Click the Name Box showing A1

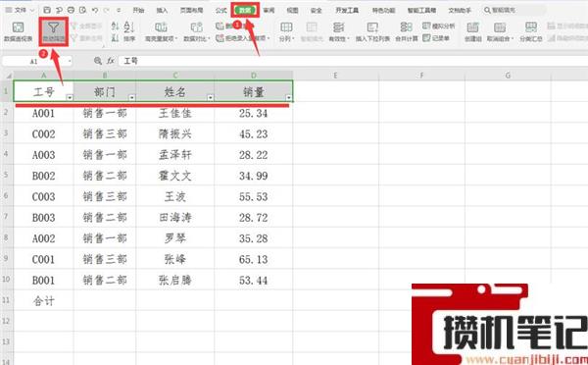pos(37,61)
